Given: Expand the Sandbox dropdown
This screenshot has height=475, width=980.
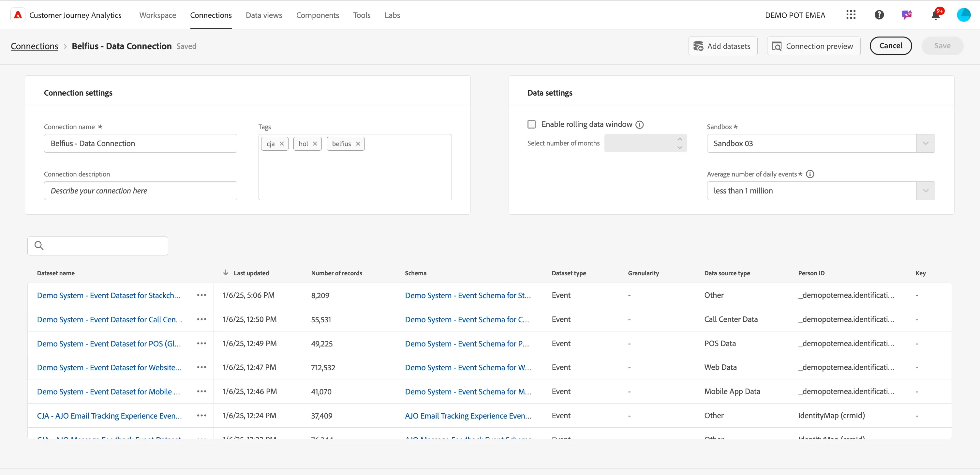Looking at the screenshot, I should coord(926,143).
